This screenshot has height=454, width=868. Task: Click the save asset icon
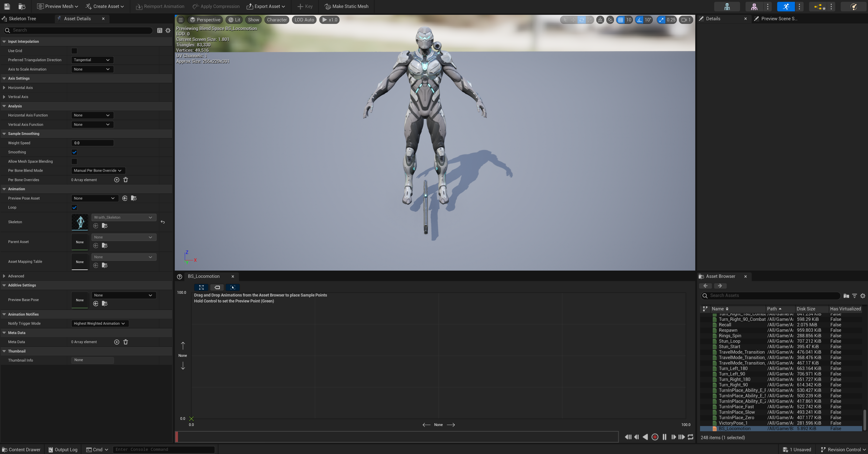(x=7, y=6)
